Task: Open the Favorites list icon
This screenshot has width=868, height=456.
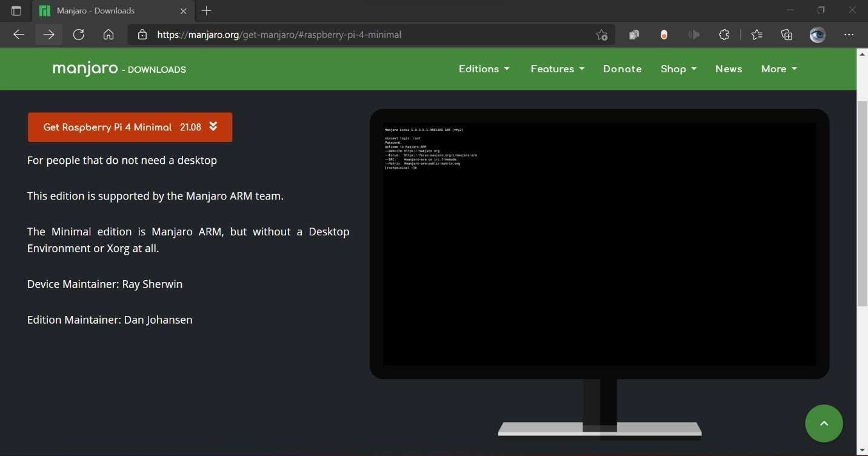Action: (756, 35)
